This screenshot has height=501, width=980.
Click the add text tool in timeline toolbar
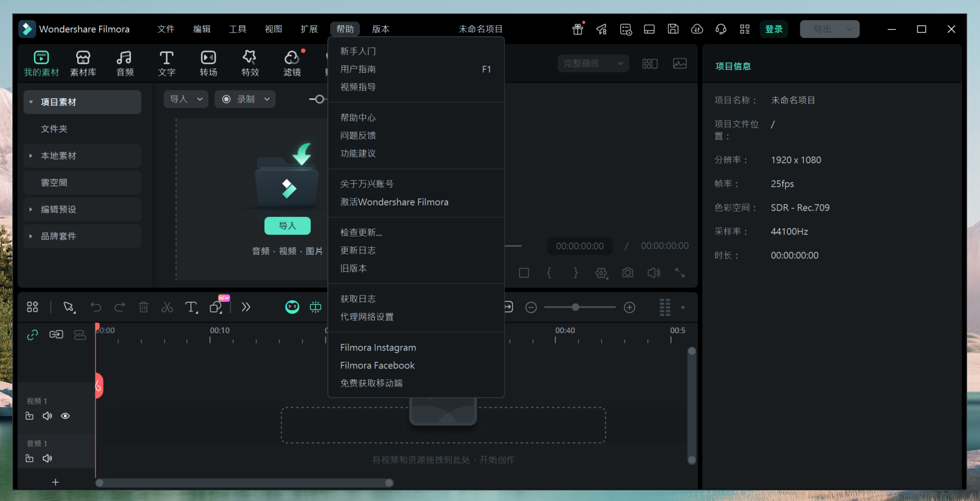(191, 307)
